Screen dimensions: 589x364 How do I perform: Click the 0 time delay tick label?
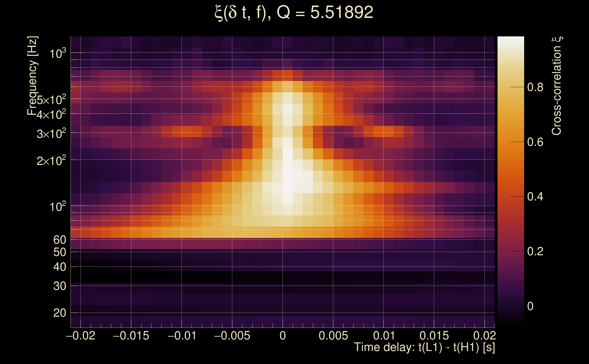point(283,336)
